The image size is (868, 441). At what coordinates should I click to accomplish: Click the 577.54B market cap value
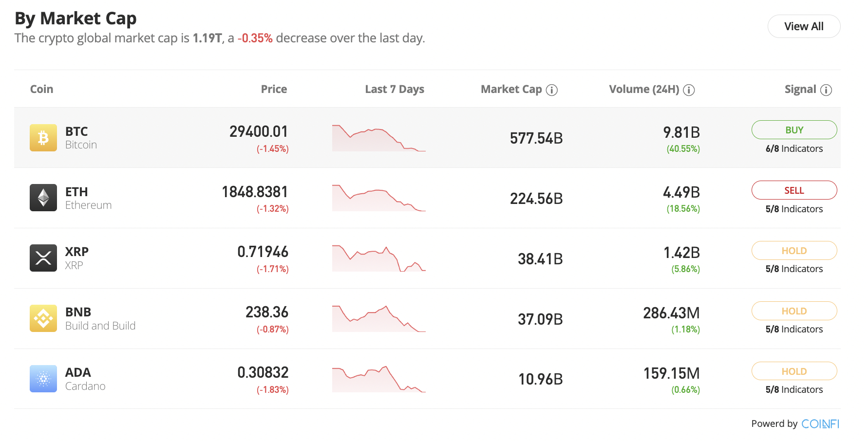tap(536, 138)
